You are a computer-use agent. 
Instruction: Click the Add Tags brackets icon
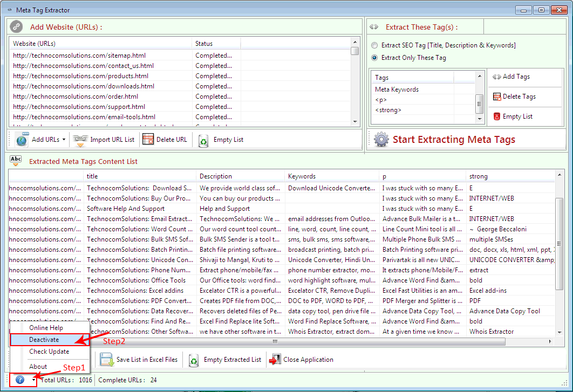pyautogui.click(x=496, y=77)
